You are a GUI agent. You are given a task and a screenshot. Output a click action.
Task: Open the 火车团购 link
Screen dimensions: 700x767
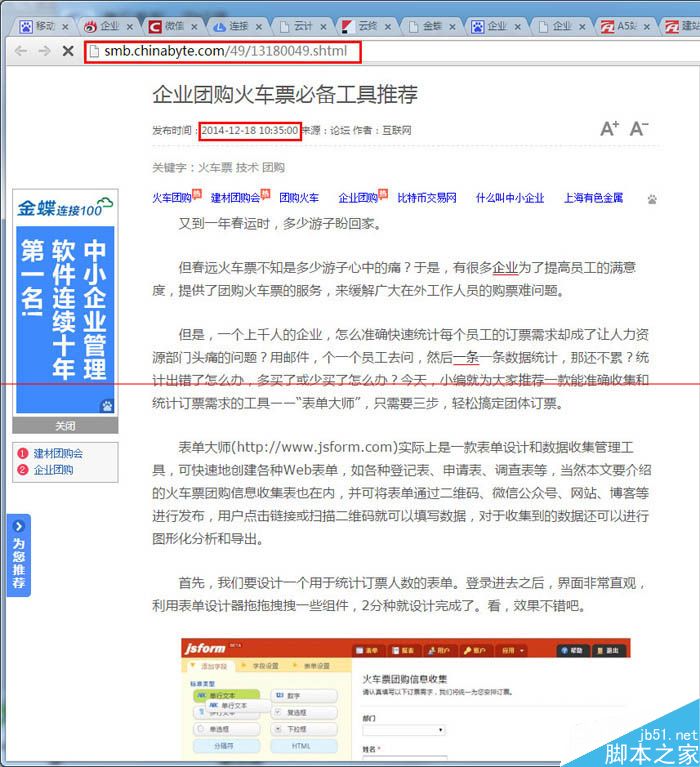(x=171, y=198)
